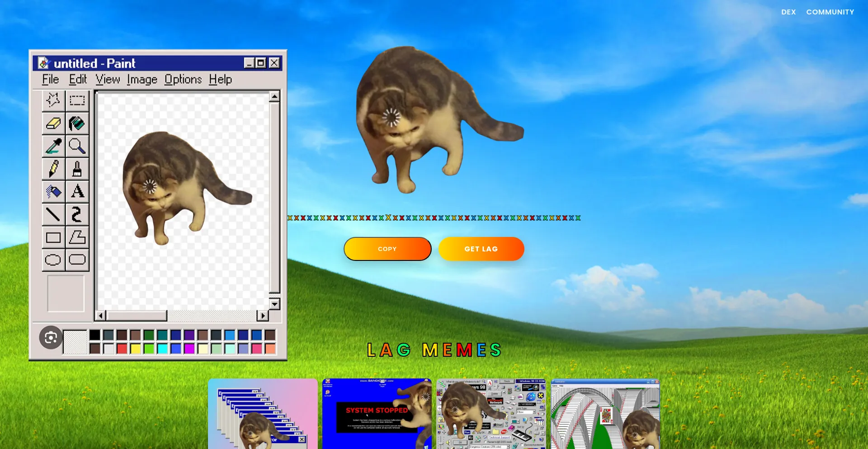
Task: Open the Options menu in Paint
Action: 183,80
